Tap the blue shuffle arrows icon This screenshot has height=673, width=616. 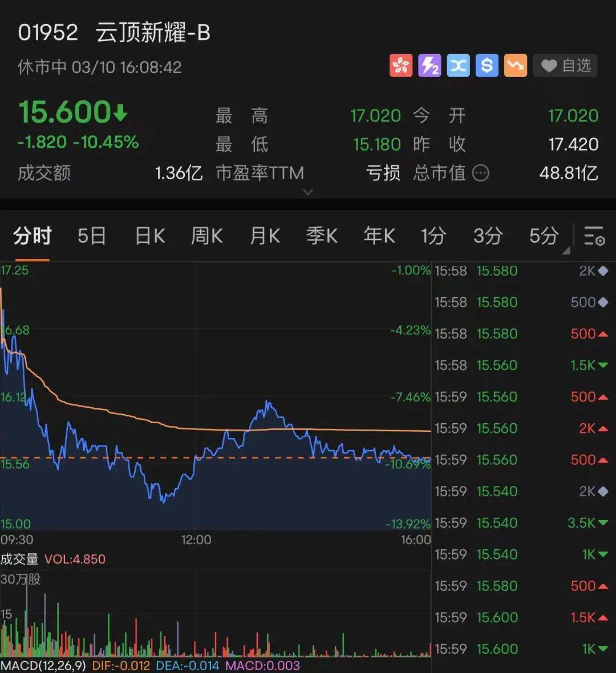click(458, 66)
